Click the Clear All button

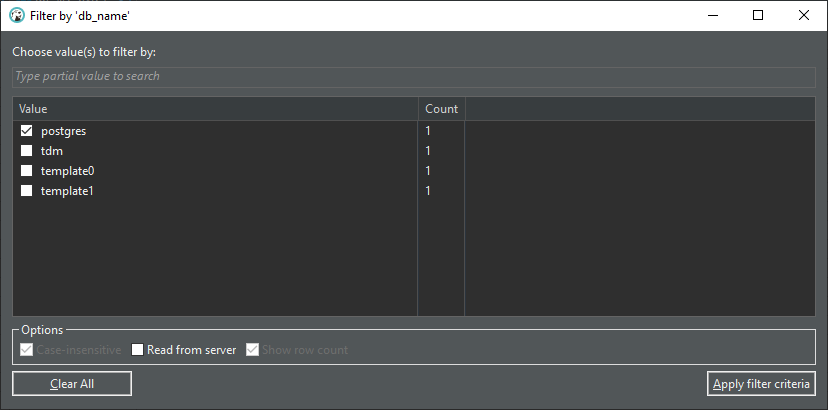pyautogui.click(x=72, y=384)
